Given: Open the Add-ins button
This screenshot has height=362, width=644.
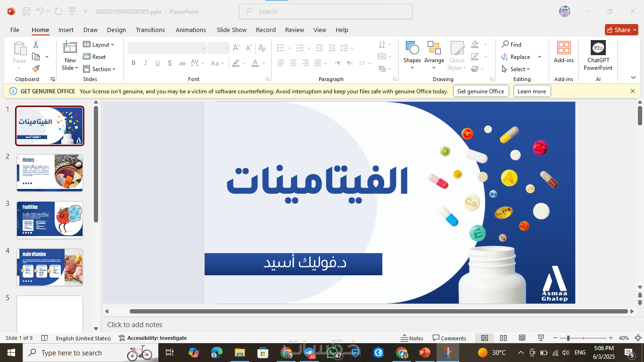Looking at the screenshot, I should coord(564,52).
